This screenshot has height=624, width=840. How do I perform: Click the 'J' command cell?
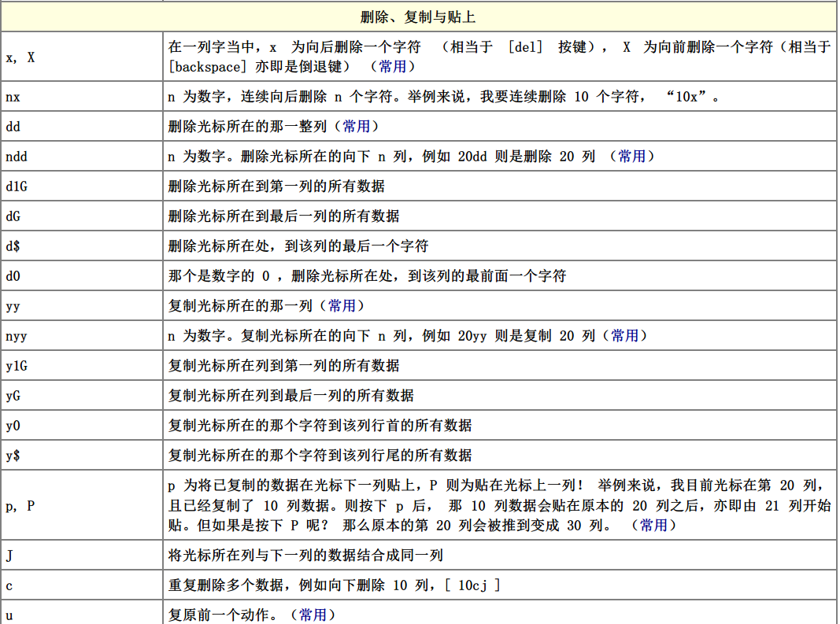82,555
